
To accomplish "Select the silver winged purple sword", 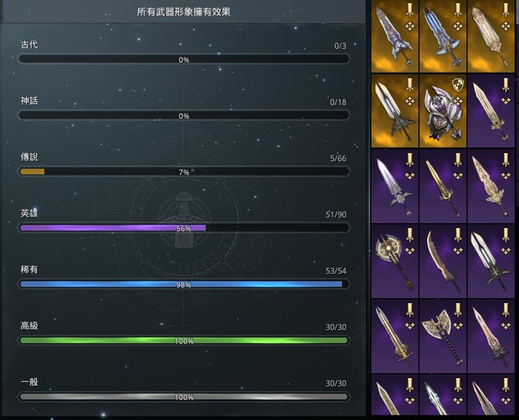I will coord(395,186).
